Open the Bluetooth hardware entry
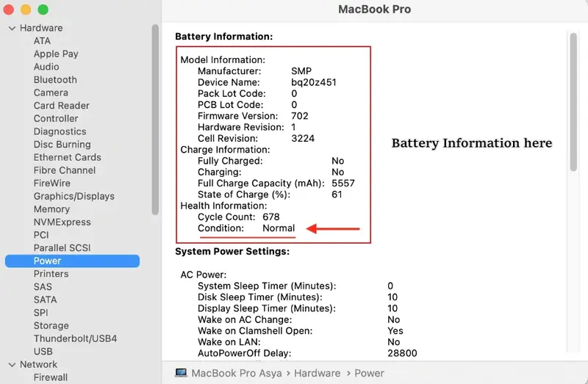This screenshot has height=384, width=588. [55, 79]
